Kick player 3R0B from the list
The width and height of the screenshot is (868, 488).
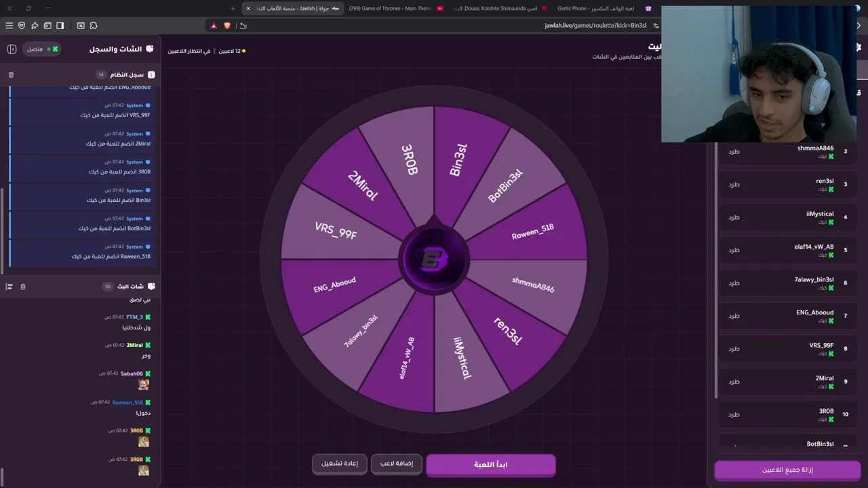point(734,414)
